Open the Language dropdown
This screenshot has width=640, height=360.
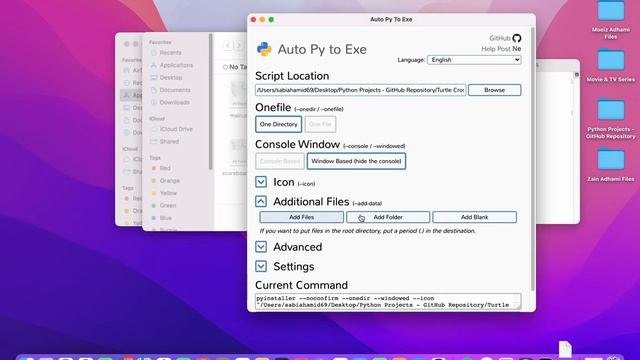pos(474,60)
